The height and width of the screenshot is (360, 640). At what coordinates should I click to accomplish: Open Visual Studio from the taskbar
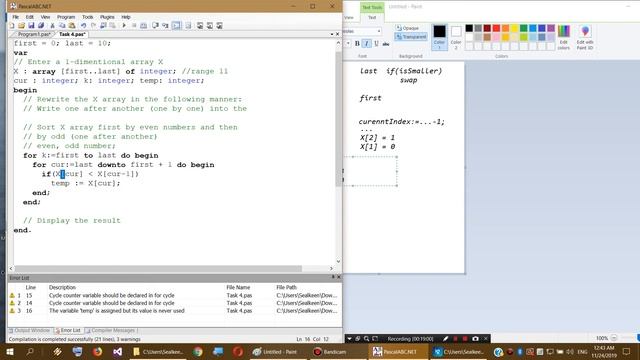tap(118, 351)
